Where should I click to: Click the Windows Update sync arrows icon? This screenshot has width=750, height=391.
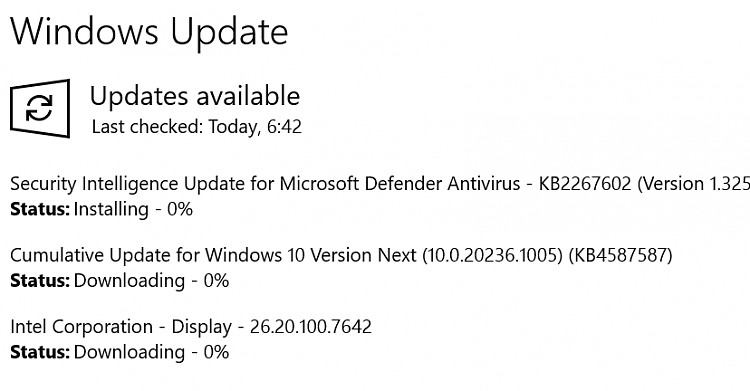(x=40, y=108)
